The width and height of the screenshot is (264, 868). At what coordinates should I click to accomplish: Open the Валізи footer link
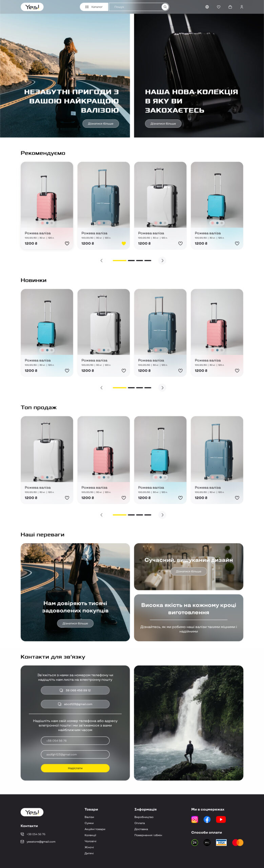(89, 817)
